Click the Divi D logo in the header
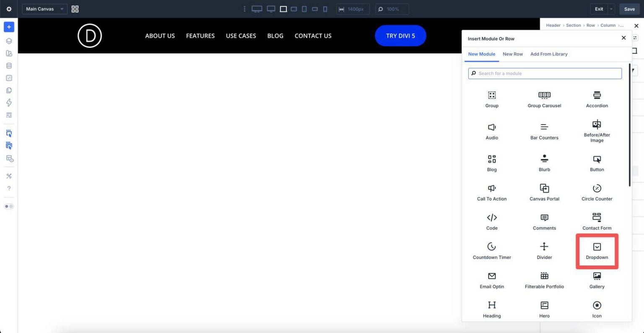Image resolution: width=644 pixels, height=333 pixels. click(x=90, y=36)
